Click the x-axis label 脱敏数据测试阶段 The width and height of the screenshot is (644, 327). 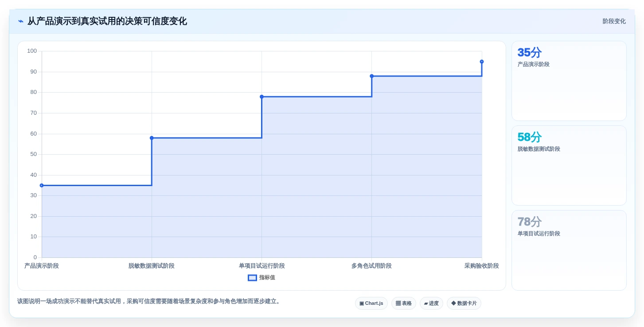152,266
